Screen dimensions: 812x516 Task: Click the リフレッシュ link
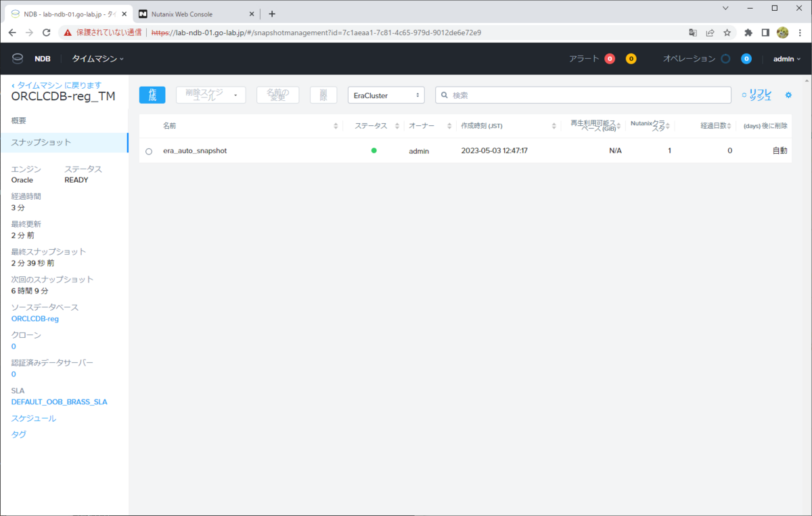pyautogui.click(x=757, y=95)
